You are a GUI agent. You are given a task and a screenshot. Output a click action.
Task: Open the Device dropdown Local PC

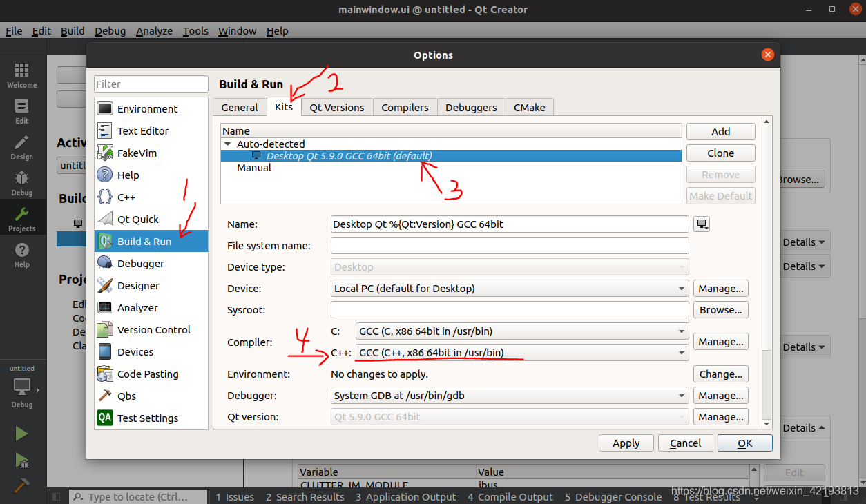[x=510, y=288]
